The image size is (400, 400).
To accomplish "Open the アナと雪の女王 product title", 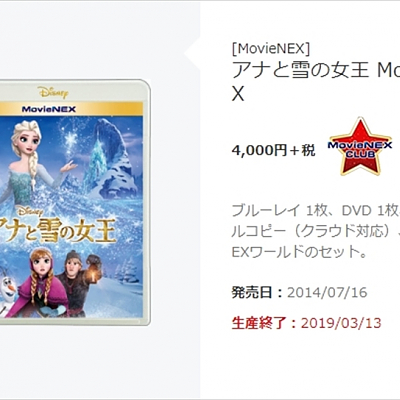I will tap(316, 82).
